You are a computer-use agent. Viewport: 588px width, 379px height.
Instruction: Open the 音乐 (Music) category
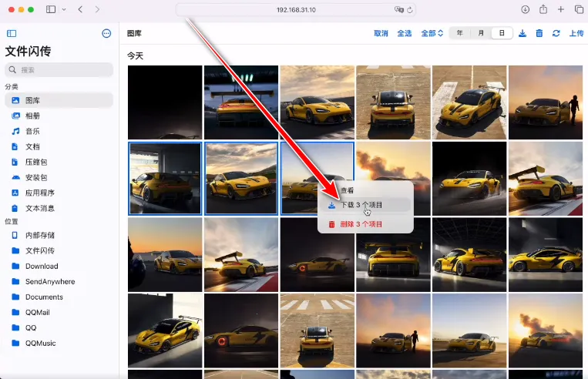click(x=32, y=131)
